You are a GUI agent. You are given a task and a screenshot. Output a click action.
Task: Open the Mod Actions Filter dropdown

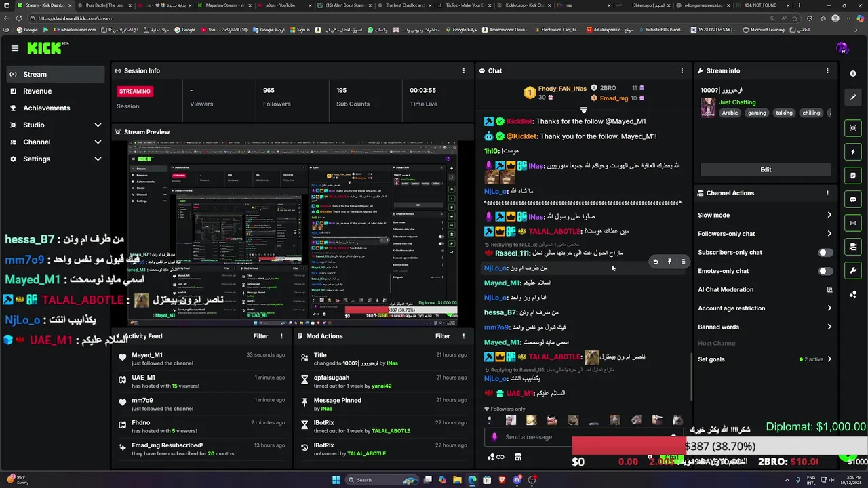coord(443,336)
